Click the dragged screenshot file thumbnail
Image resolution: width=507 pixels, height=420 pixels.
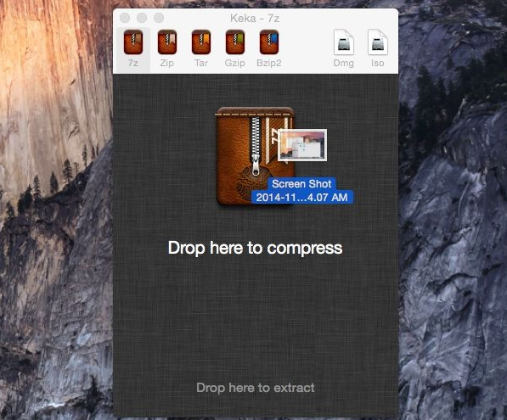pyautogui.click(x=302, y=145)
